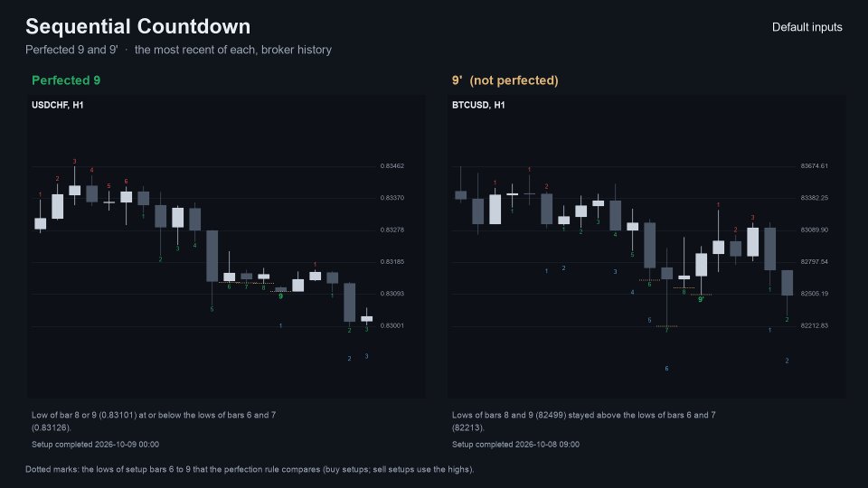Click the 0.83001 price level label
Viewport: 868px width, 488px height.
392,326
